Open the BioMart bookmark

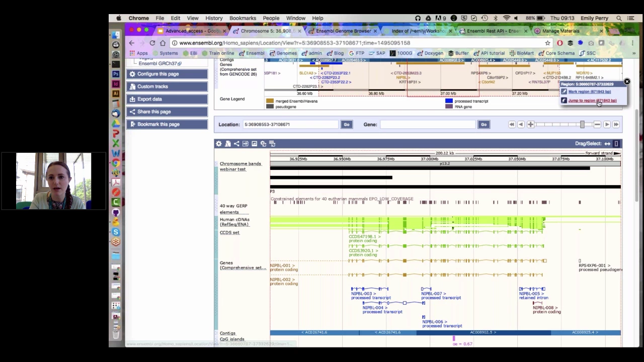click(521, 53)
